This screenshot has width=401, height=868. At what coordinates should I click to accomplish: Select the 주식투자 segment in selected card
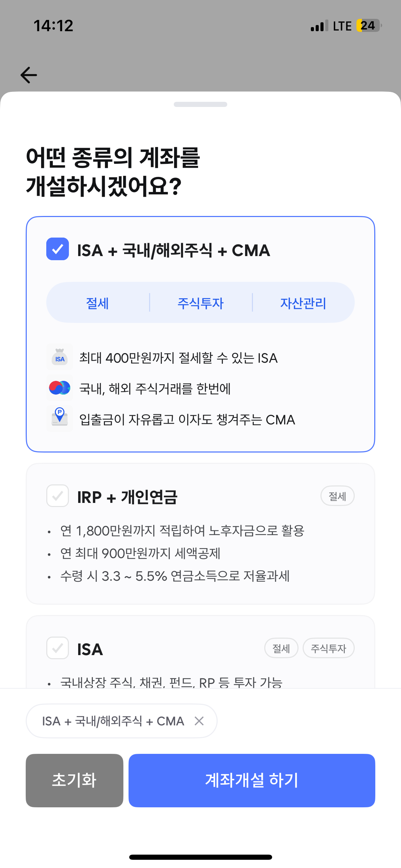pos(200,303)
